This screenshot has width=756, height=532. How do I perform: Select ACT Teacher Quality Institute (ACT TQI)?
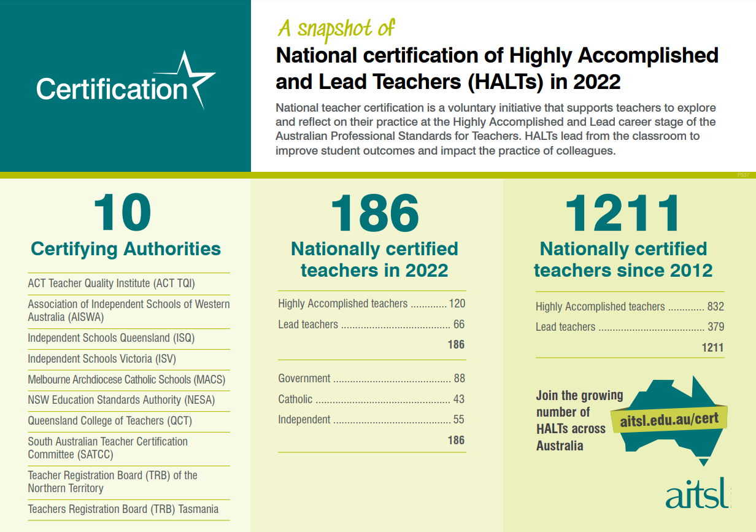click(111, 283)
